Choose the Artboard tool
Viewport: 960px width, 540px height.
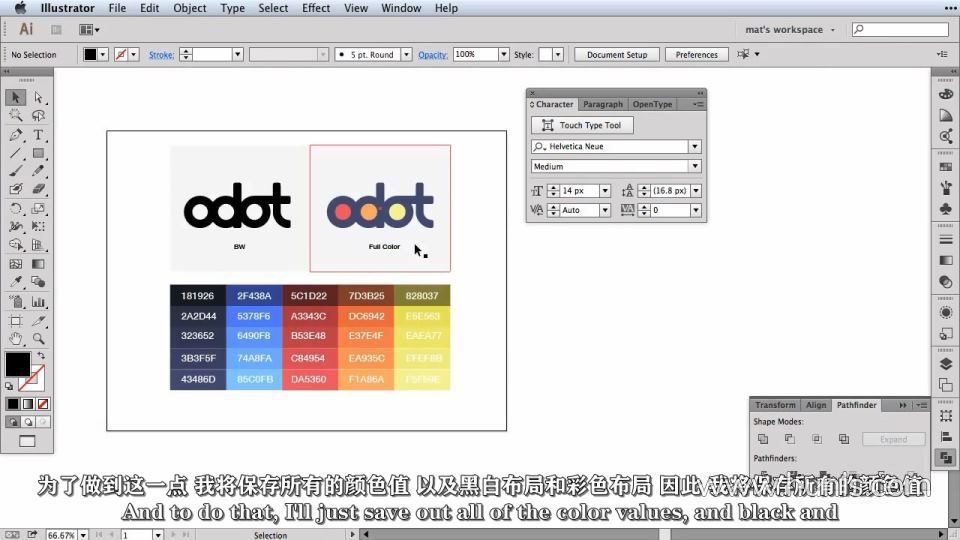click(x=16, y=321)
